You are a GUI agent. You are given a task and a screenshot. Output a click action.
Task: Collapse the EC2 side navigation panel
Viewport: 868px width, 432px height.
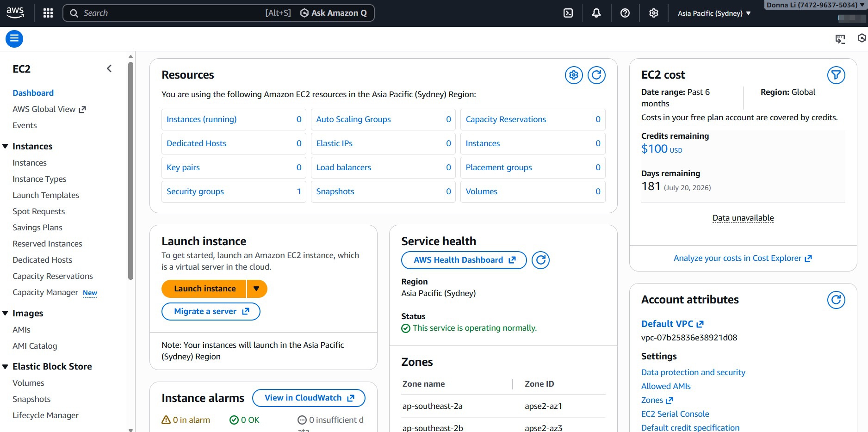click(x=109, y=69)
